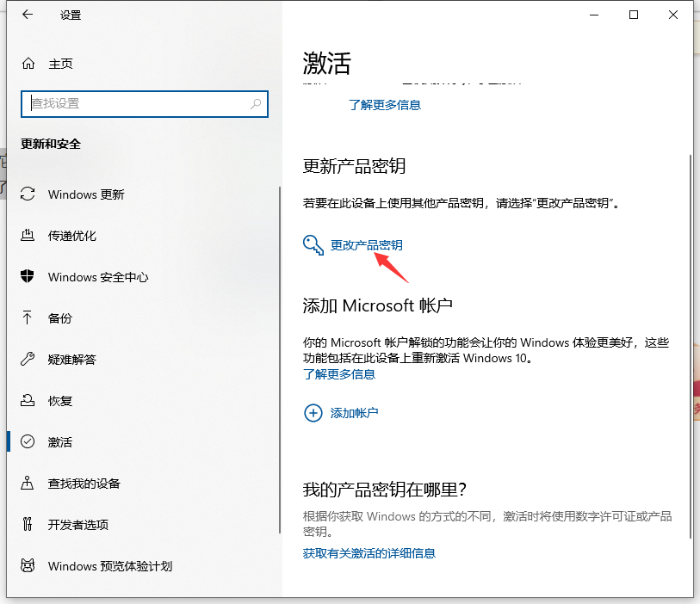Click into the 查找设置 search field
Screen dimensions: 700x604
(x=138, y=103)
